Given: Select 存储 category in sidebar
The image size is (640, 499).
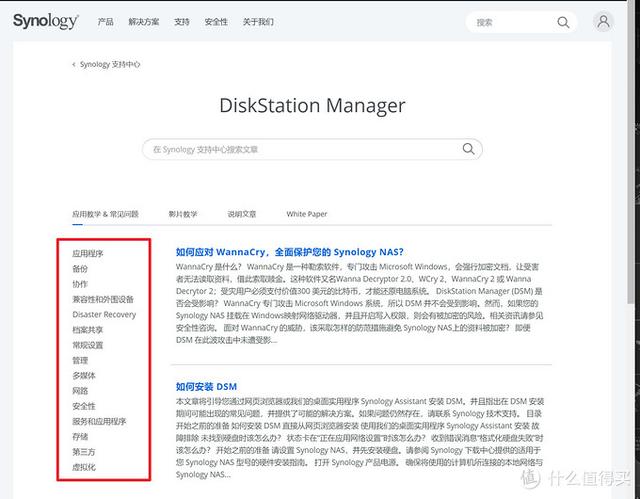Looking at the screenshot, I should [x=80, y=437].
